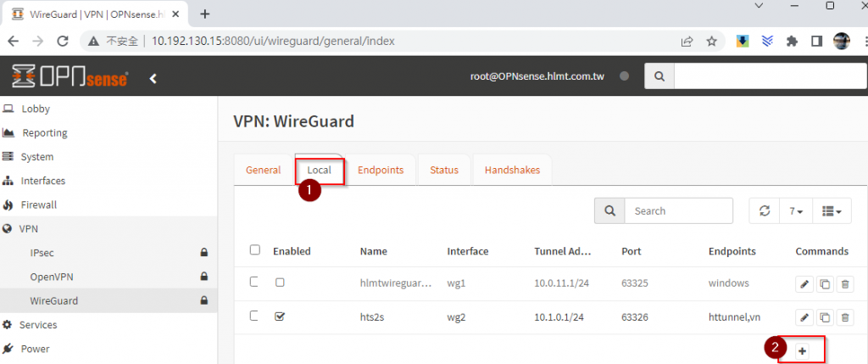868x364 pixels.
Task: Click the not-secure warning icon in the address bar
Action: 93,41
